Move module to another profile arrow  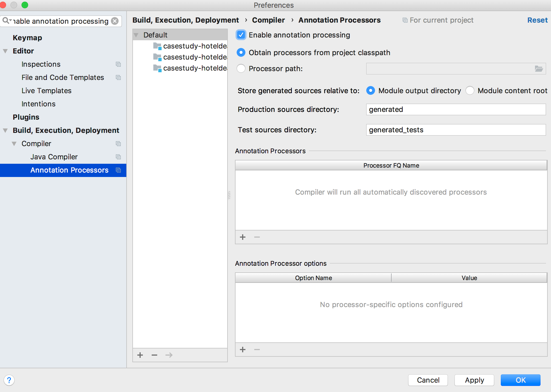(169, 355)
